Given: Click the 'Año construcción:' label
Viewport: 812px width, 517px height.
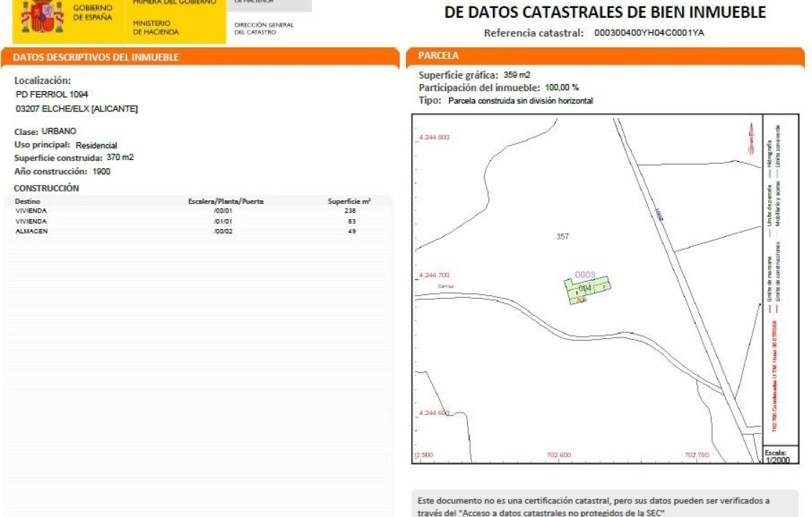Looking at the screenshot, I should (51, 172).
